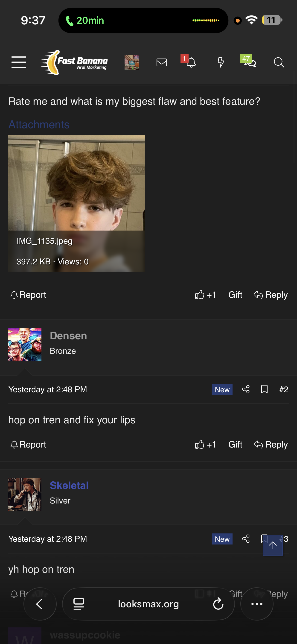Open the inbox envelope icon

[161, 62]
